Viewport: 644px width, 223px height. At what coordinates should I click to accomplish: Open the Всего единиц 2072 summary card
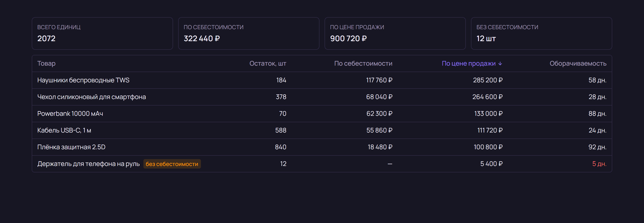pyautogui.click(x=102, y=33)
